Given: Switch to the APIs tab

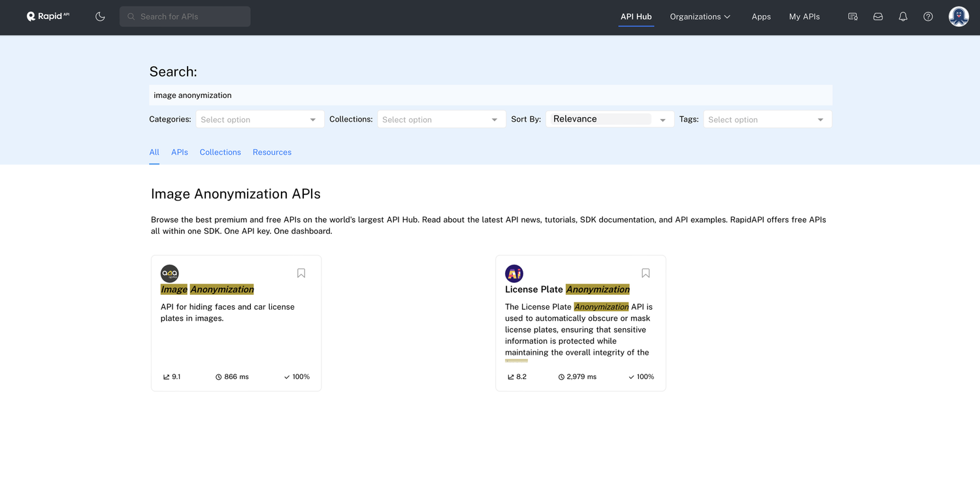Looking at the screenshot, I should click(180, 152).
